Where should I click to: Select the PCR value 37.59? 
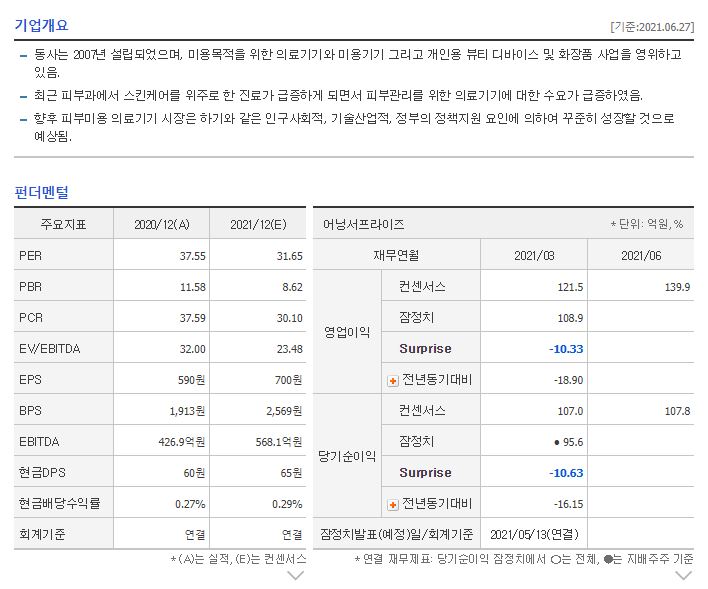tap(192, 318)
